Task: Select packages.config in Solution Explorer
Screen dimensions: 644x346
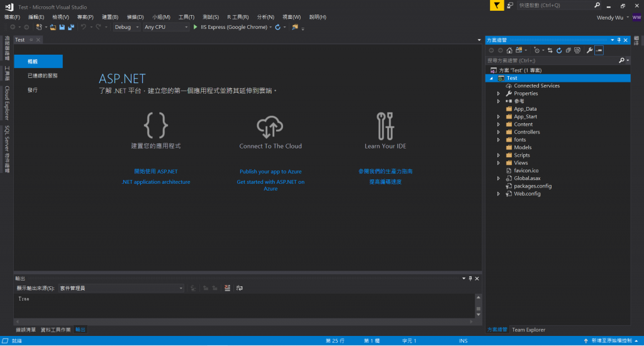Action: [x=532, y=186]
